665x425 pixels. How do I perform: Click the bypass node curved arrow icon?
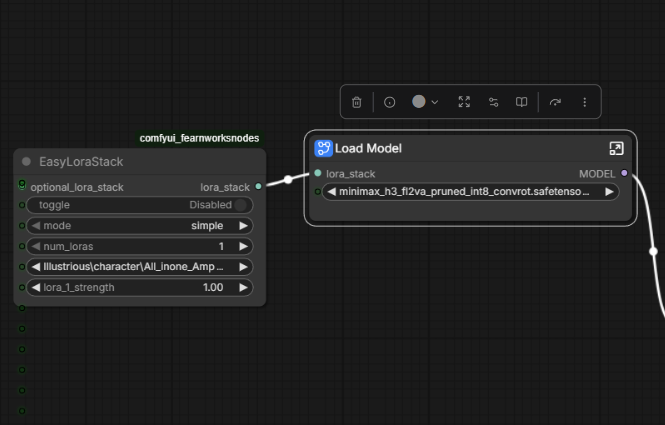click(555, 102)
